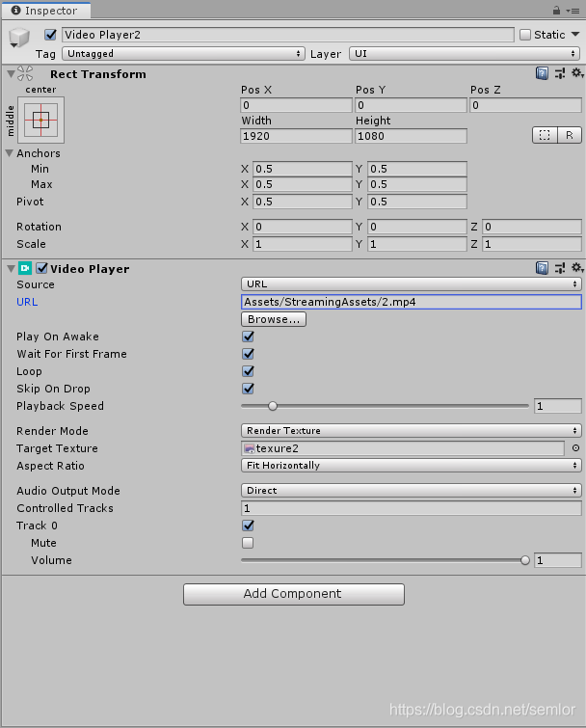The height and width of the screenshot is (728, 586).
Task: Collapse the Anchors section
Action: (x=10, y=152)
